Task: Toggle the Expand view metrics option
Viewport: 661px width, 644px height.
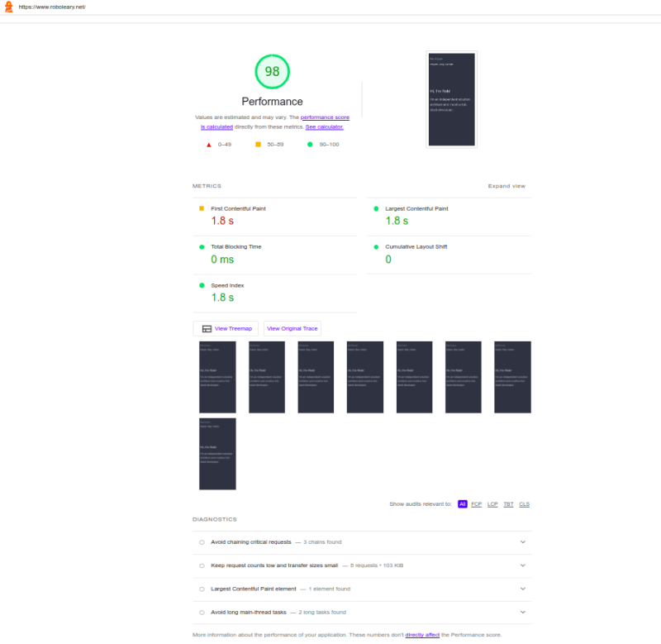Action: [x=506, y=186]
